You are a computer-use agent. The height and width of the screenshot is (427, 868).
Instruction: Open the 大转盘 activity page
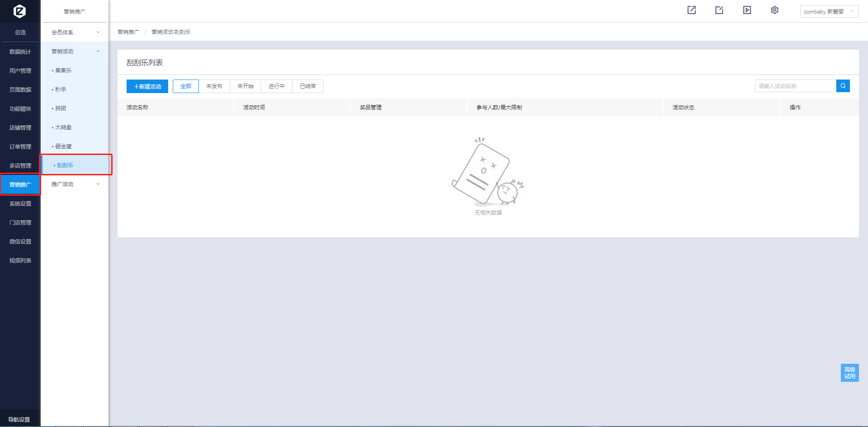coord(63,127)
